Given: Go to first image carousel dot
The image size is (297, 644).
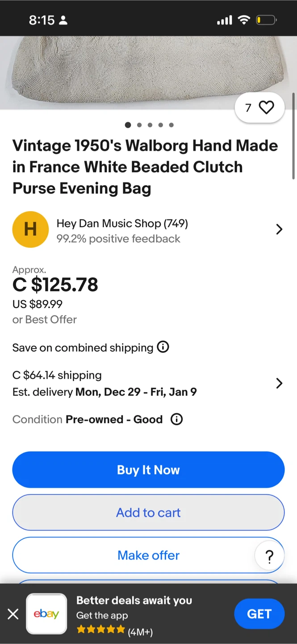Looking at the screenshot, I should [x=128, y=125].
